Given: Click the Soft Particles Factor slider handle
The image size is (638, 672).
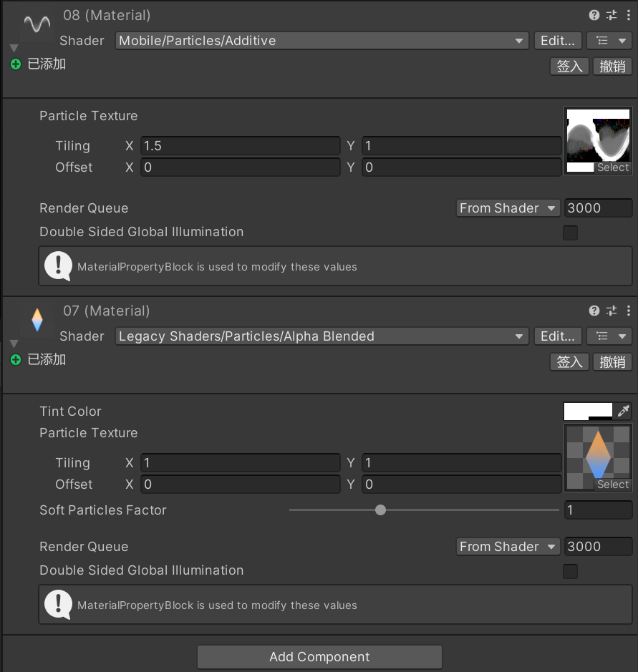Looking at the screenshot, I should (380, 510).
